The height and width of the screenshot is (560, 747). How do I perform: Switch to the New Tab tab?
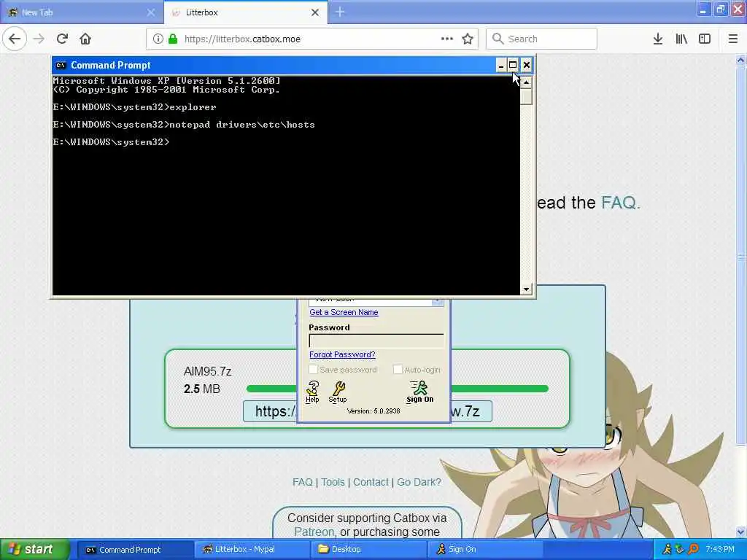[x=82, y=12]
